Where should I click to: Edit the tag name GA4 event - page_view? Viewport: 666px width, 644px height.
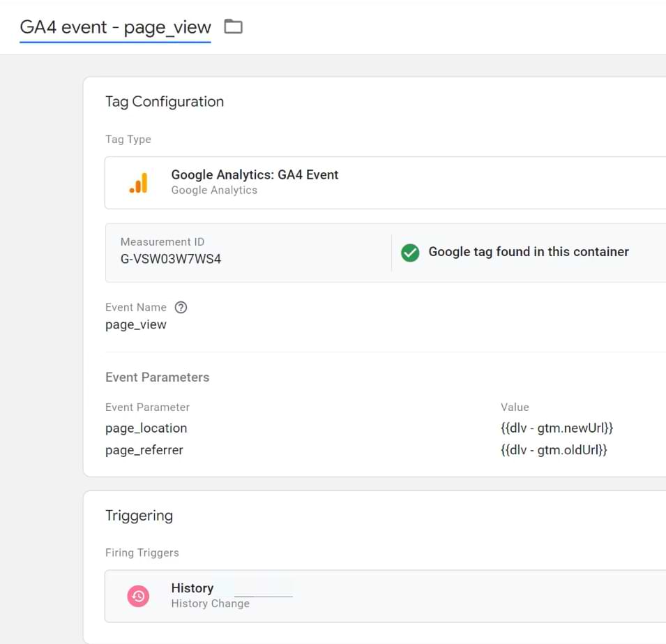(115, 27)
